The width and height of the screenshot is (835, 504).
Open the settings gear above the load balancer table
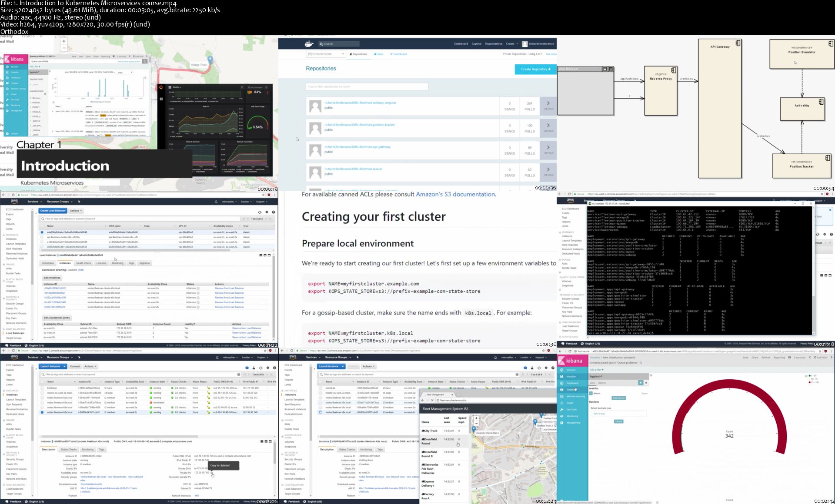tap(267, 212)
